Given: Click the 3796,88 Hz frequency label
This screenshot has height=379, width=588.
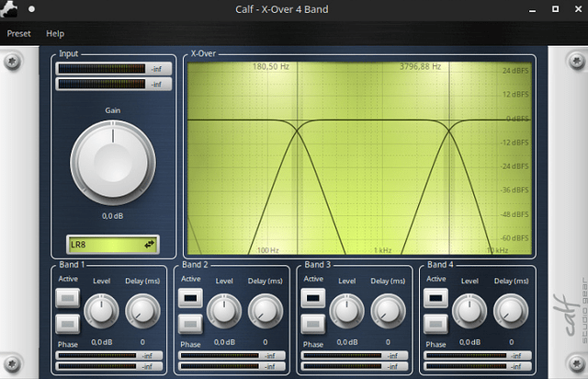Looking at the screenshot, I should [x=420, y=66].
